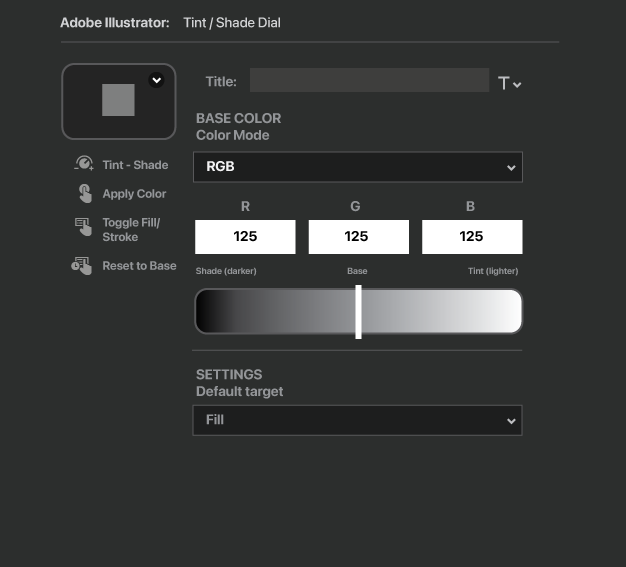
Task: Click the Apply Color tap icon
Action: tap(85, 194)
